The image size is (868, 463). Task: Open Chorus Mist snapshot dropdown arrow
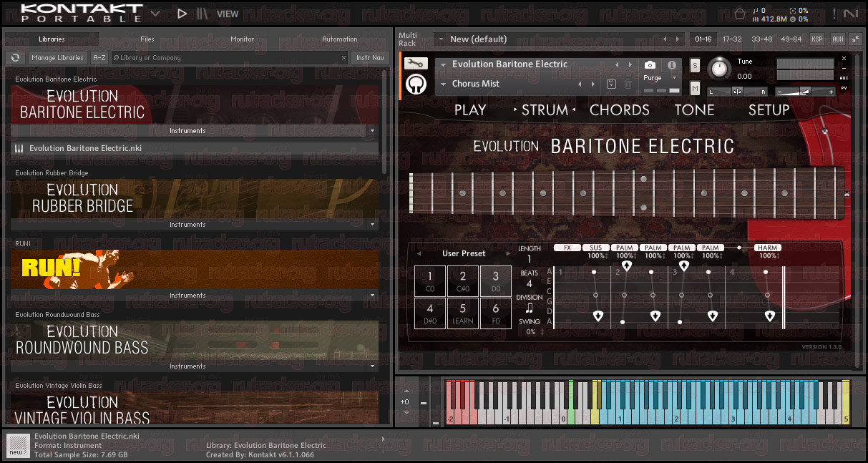[x=444, y=84]
